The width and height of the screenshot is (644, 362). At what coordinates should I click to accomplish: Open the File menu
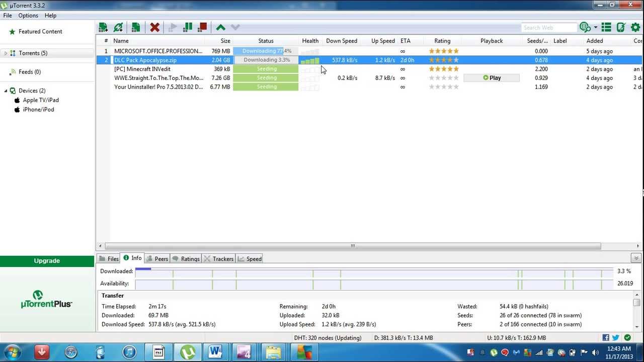[x=8, y=16]
